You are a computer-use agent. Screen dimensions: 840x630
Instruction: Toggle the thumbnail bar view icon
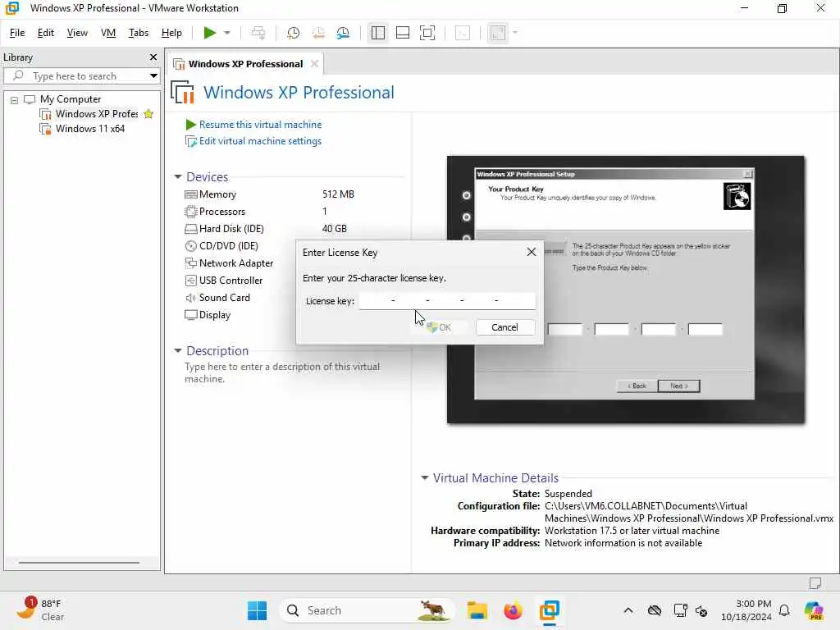click(402, 33)
